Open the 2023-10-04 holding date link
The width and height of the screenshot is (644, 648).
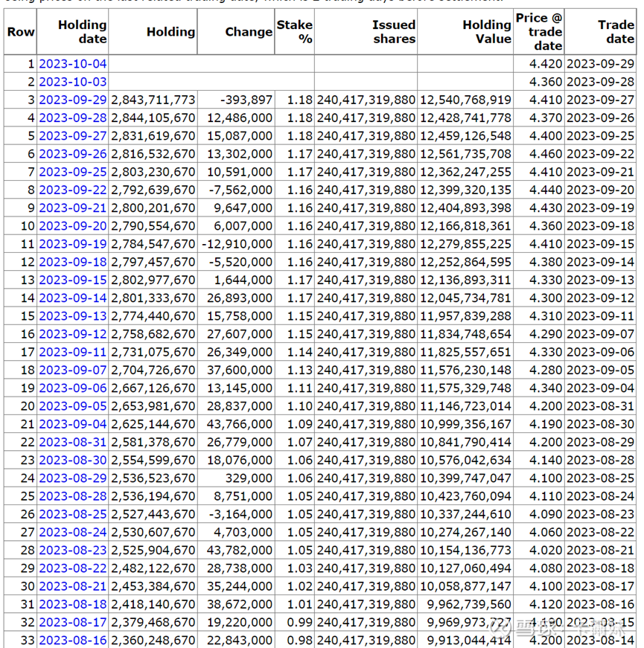(73, 64)
